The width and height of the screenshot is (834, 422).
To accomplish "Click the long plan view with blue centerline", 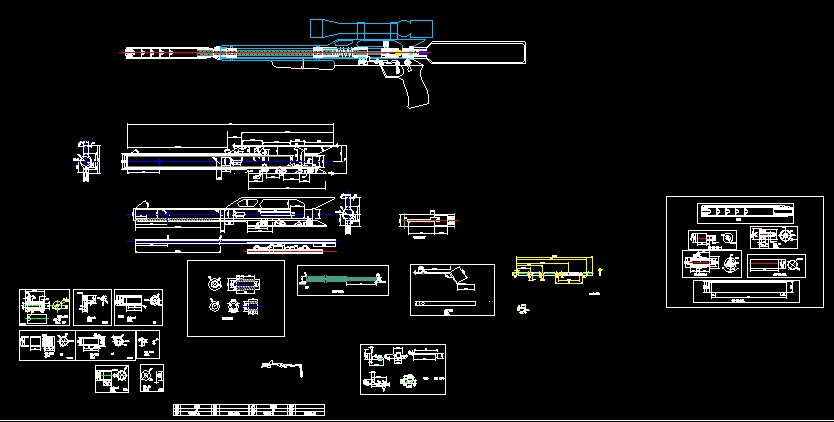I will (x=230, y=243).
